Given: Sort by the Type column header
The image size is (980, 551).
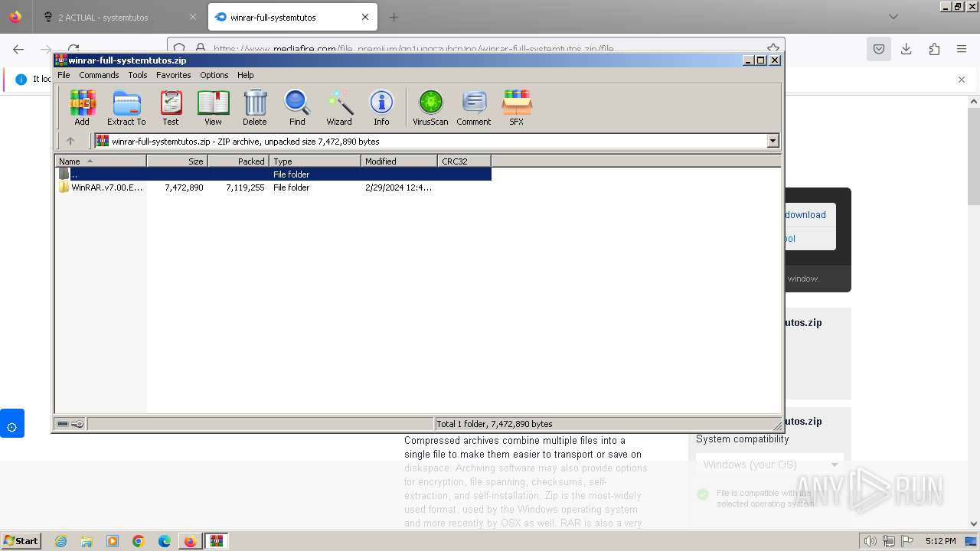Looking at the screenshot, I should coord(315,161).
